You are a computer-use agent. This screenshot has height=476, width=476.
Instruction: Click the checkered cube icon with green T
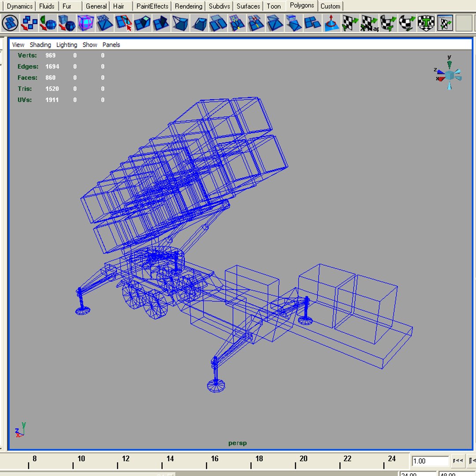426,23
